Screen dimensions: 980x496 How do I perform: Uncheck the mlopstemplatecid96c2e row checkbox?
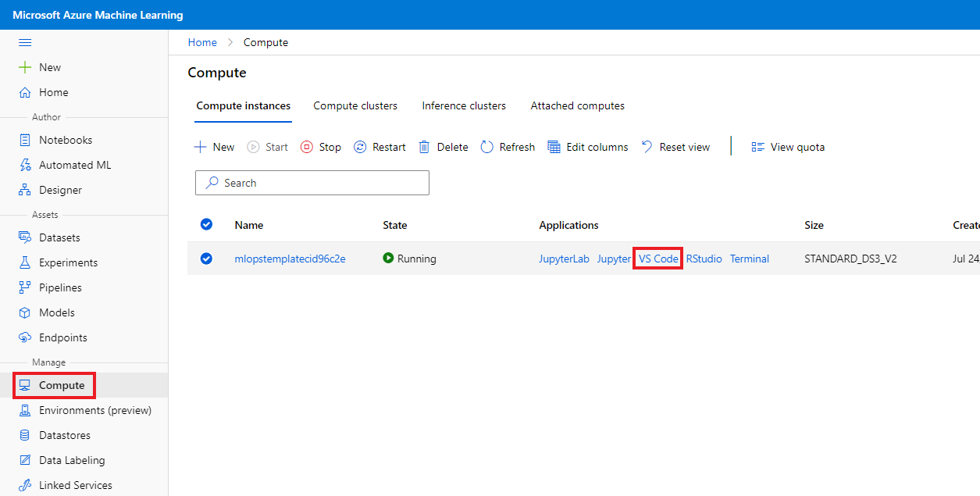tap(206, 259)
